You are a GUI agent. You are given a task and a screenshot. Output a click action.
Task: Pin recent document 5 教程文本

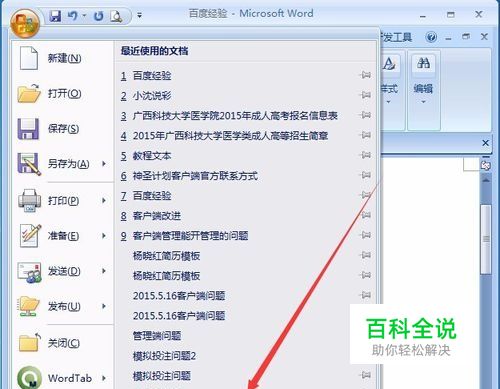366,155
